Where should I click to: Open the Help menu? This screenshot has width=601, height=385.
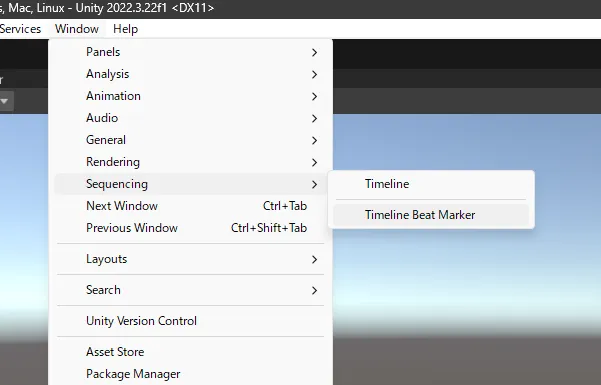click(x=125, y=29)
